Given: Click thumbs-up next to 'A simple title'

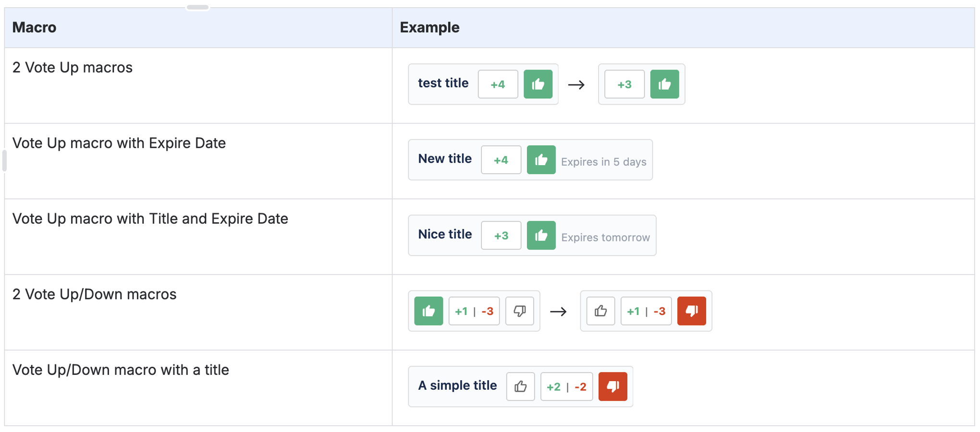Looking at the screenshot, I should (x=520, y=386).
